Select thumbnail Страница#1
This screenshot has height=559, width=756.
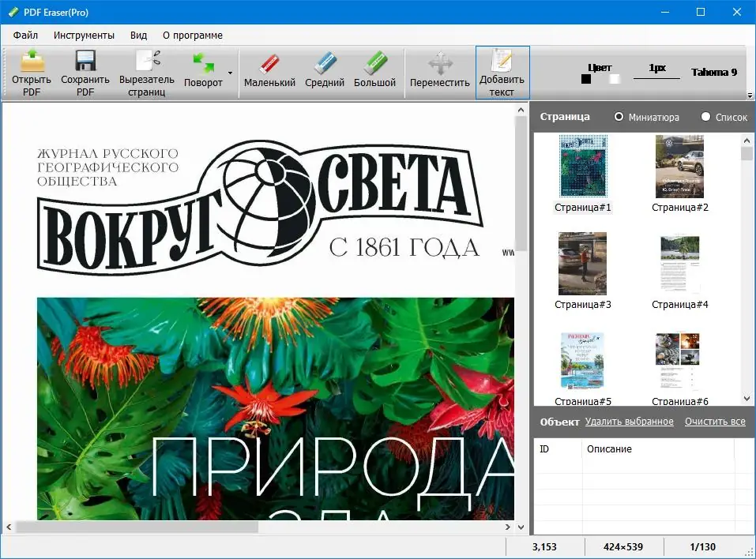(x=583, y=174)
